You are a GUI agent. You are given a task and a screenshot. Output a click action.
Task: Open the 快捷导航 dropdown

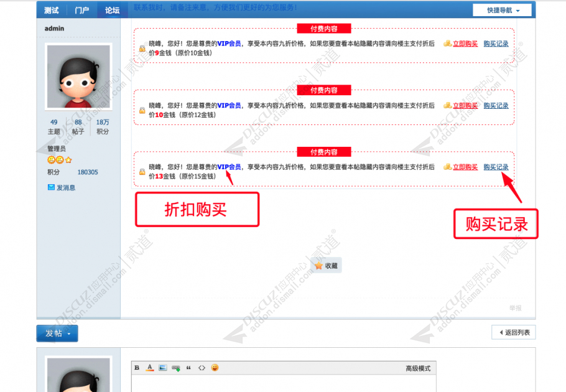coord(502,9)
